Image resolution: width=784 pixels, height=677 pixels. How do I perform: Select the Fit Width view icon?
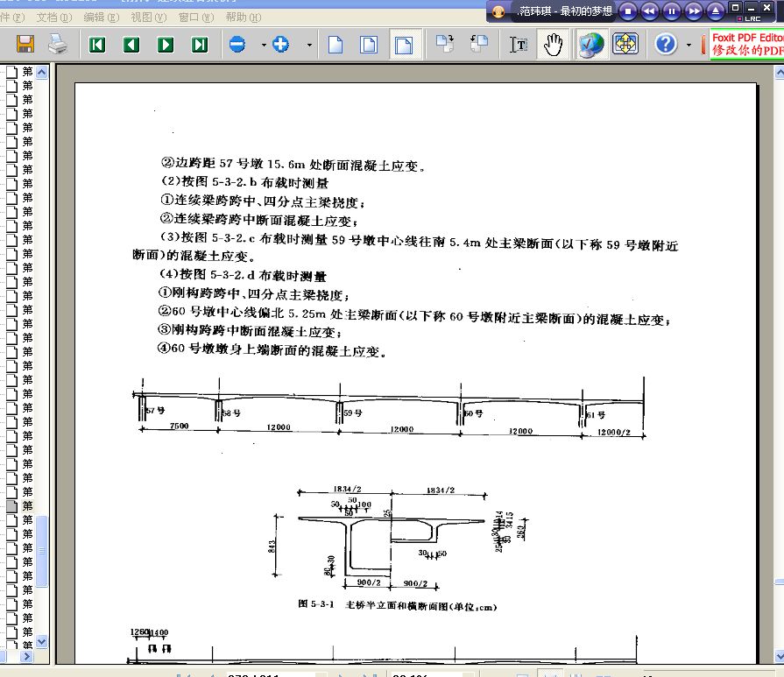pos(404,45)
